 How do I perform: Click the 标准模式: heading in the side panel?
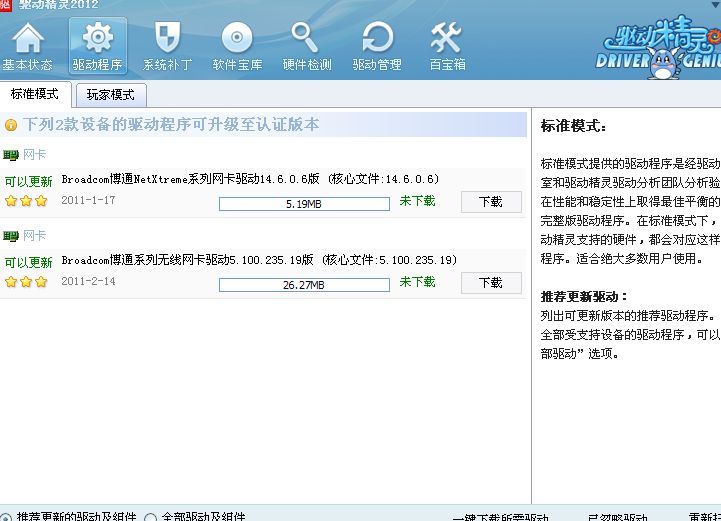(x=573, y=126)
